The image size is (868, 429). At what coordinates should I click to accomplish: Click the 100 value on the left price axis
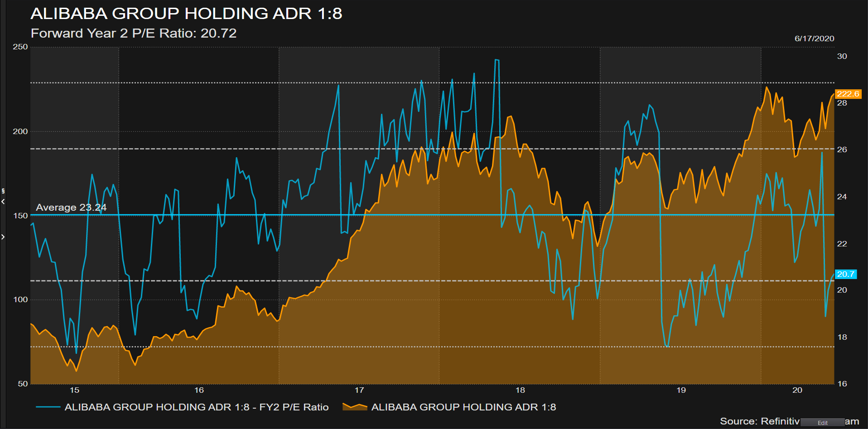point(20,299)
